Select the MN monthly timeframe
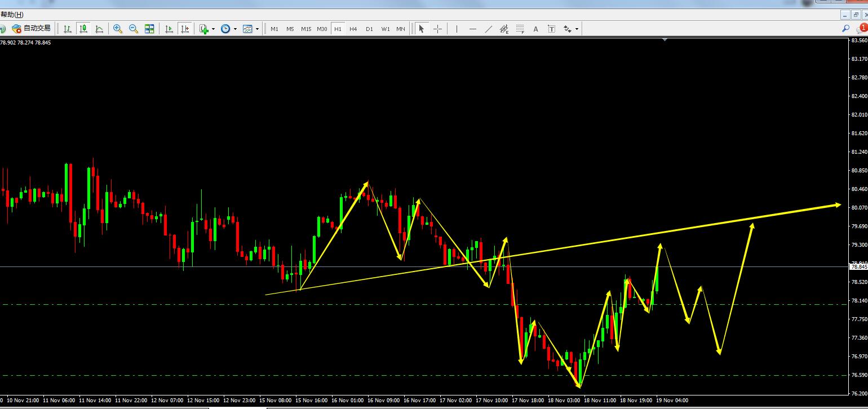This screenshot has height=409, width=868. coord(401,29)
